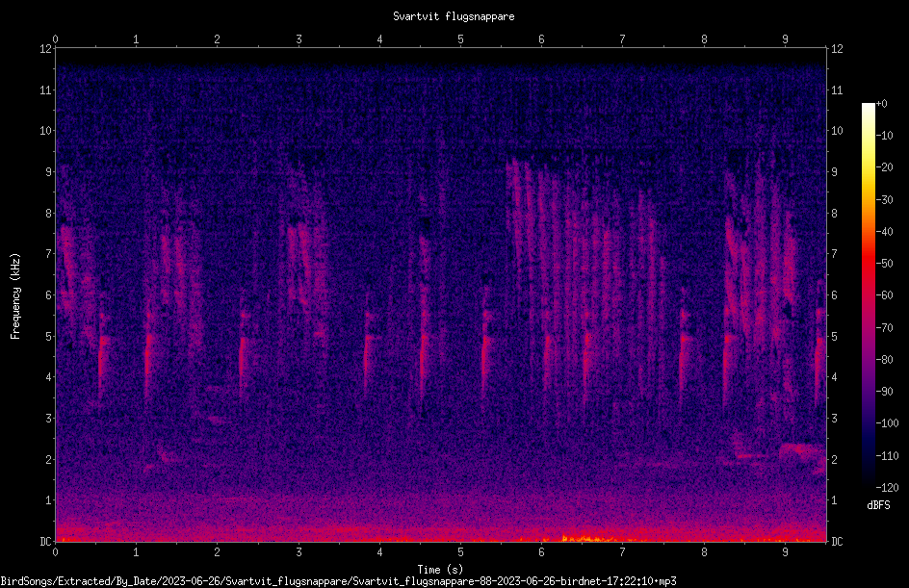Click the '9' tick label on the top time axis
Screen dimensions: 909x588
point(786,39)
